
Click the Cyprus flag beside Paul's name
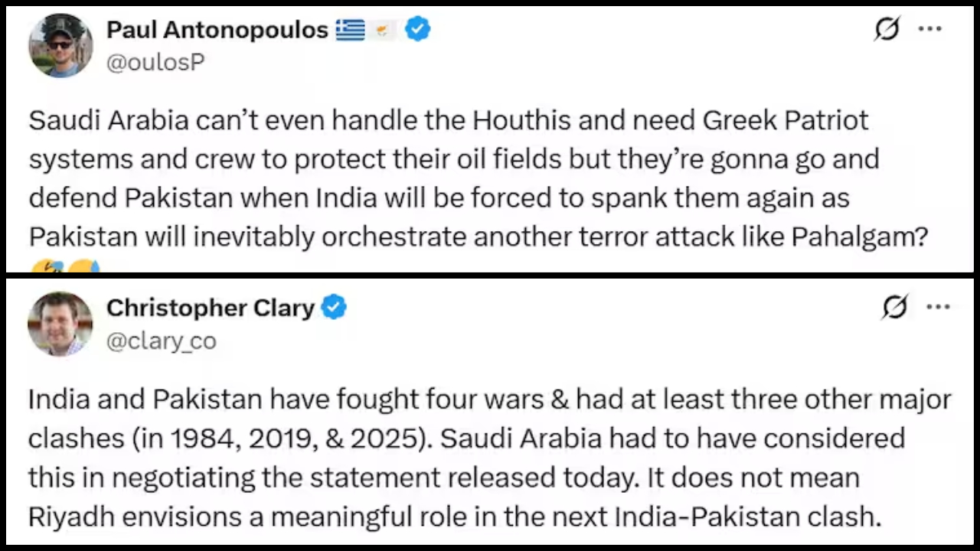point(384,30)
